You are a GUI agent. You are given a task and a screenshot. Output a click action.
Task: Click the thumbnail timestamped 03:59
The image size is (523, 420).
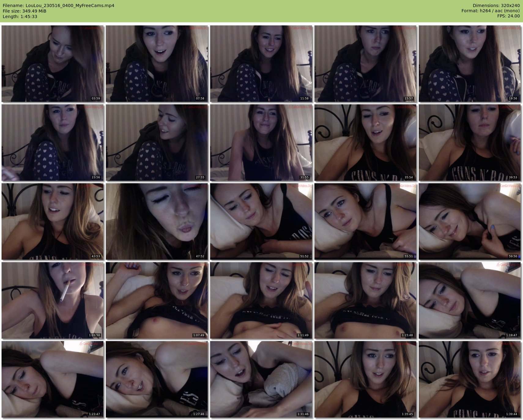click(52, 64)
